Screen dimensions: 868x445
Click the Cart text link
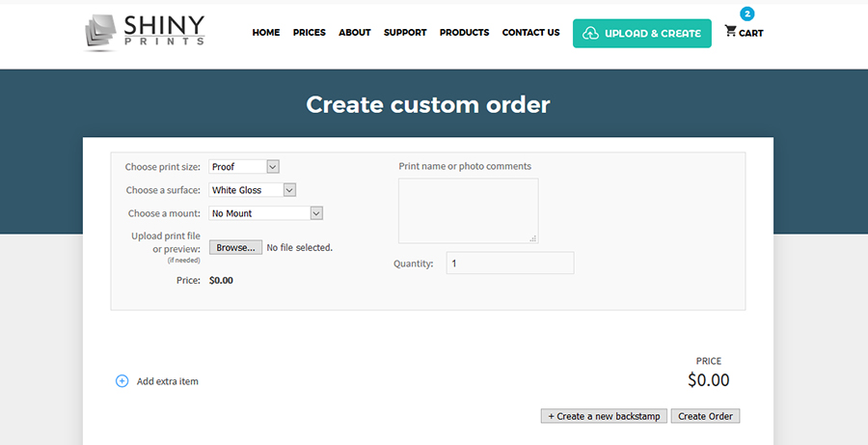[x=750, y=33]
